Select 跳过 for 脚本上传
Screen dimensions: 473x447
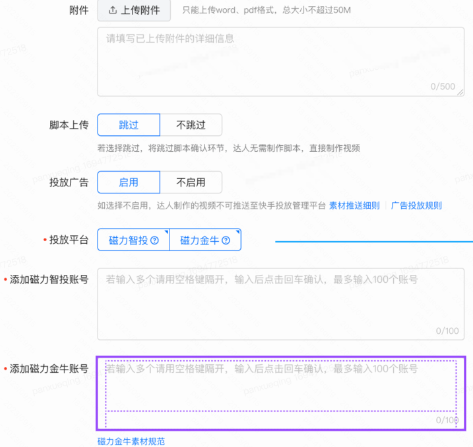tap(129, 125)
